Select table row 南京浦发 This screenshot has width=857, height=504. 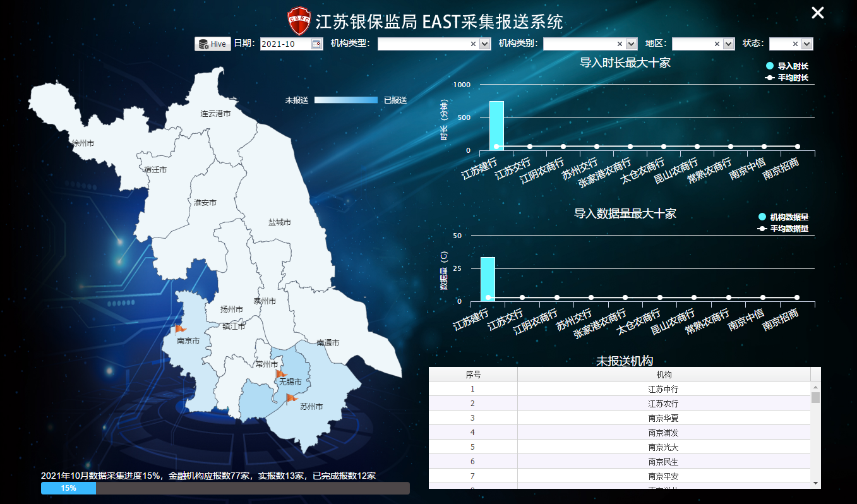pyautogui.click(x=620, y=433)
